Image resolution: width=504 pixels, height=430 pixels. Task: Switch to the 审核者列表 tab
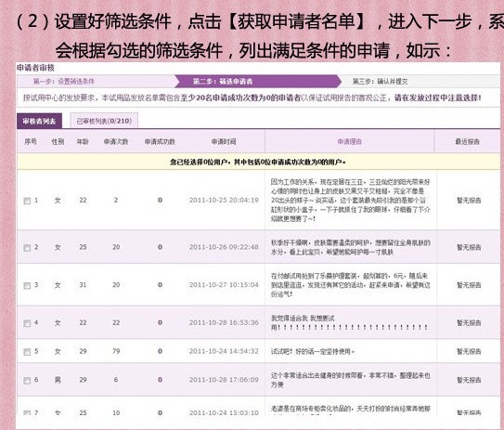pos(39,121)
